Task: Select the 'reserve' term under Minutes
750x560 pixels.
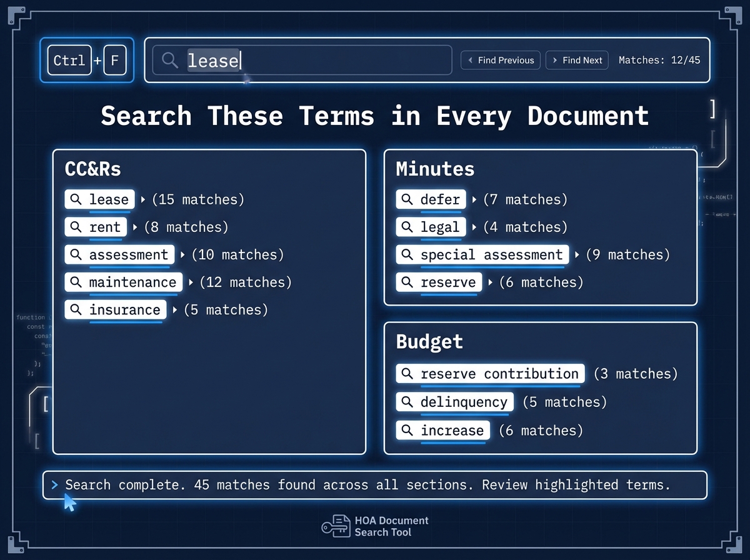Action: tap(439, 282)
